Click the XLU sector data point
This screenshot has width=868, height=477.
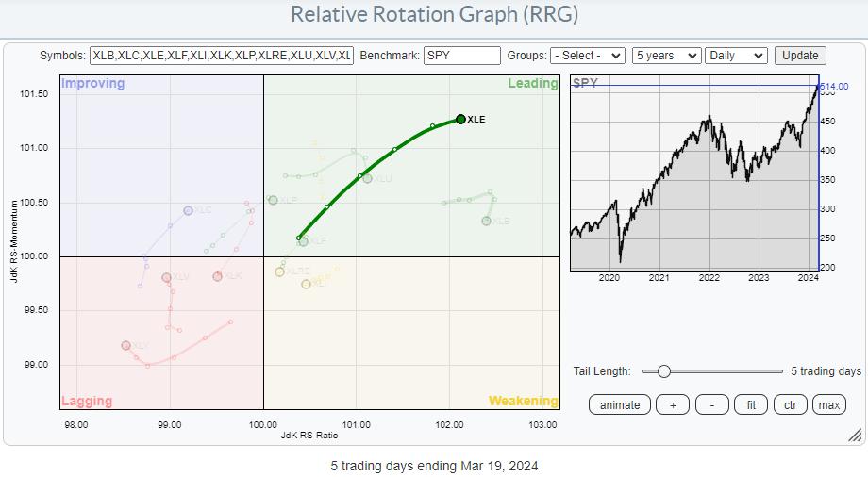coord(367,178)
